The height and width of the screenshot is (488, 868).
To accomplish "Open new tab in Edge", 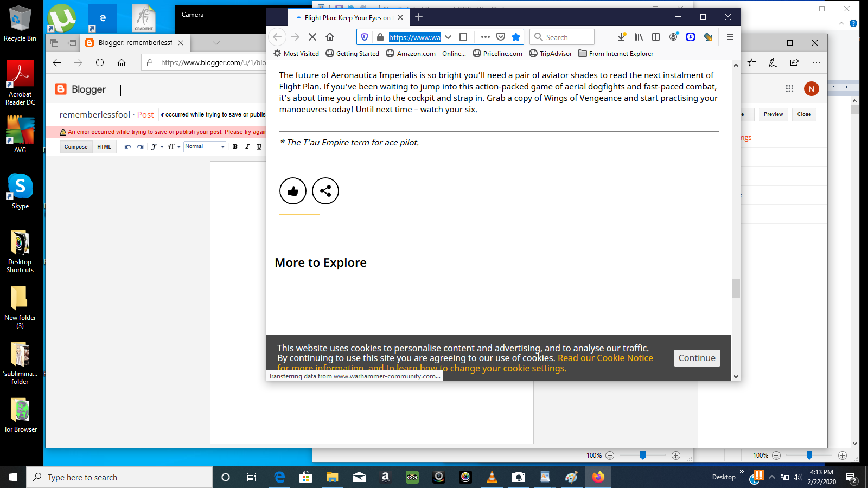I will tap(199, 43).
